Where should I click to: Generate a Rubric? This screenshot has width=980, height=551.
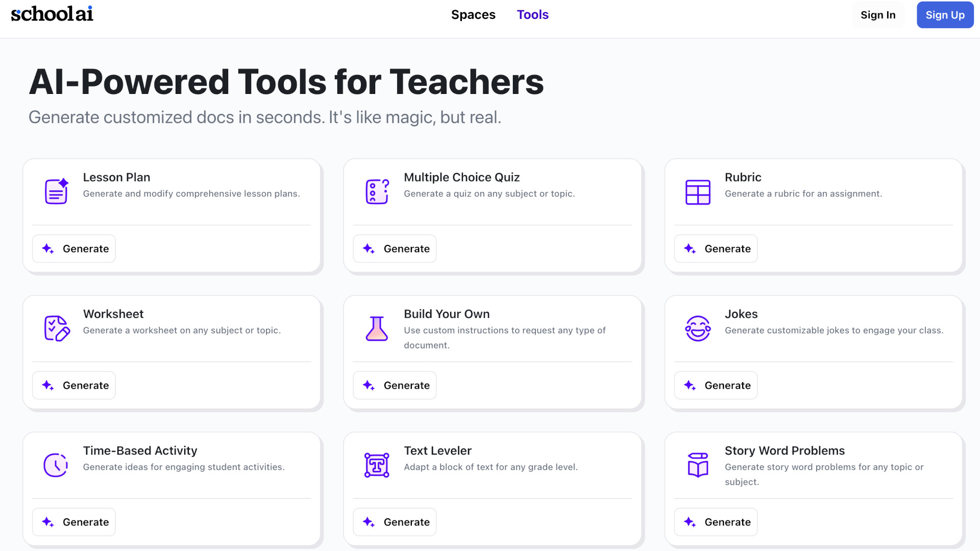tap(716, 248)
